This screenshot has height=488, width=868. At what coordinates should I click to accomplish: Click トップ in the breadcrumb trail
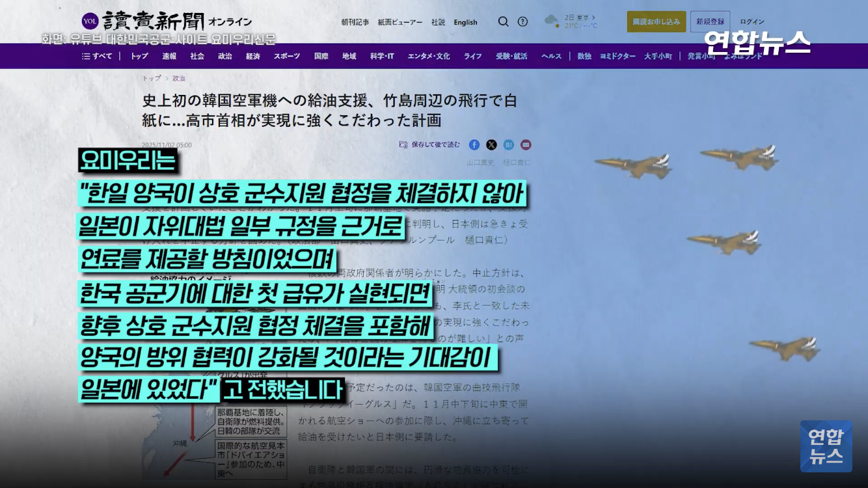coord(152,78)
